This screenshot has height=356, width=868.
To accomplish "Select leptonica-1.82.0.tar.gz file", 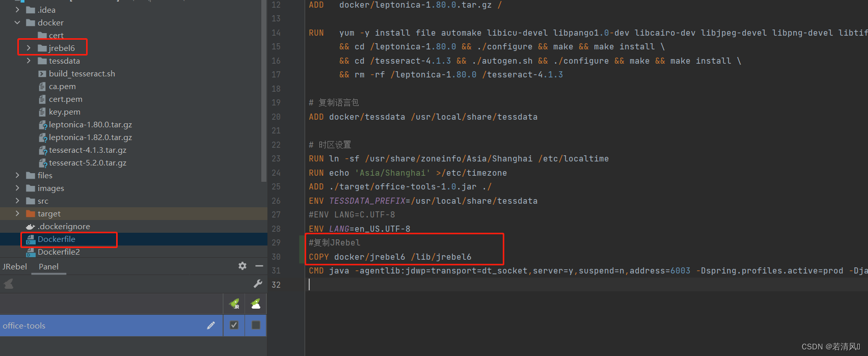I will [91, 138].
